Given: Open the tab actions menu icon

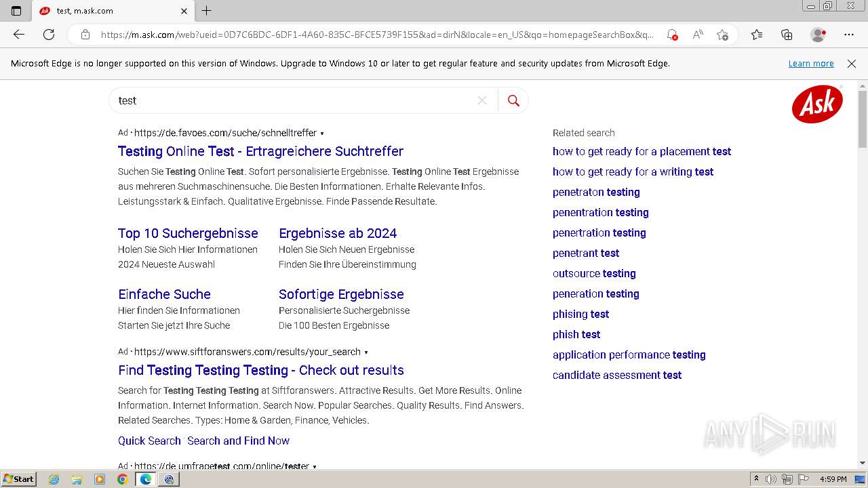Looking at the screenshot, I should tap(16, 11).
